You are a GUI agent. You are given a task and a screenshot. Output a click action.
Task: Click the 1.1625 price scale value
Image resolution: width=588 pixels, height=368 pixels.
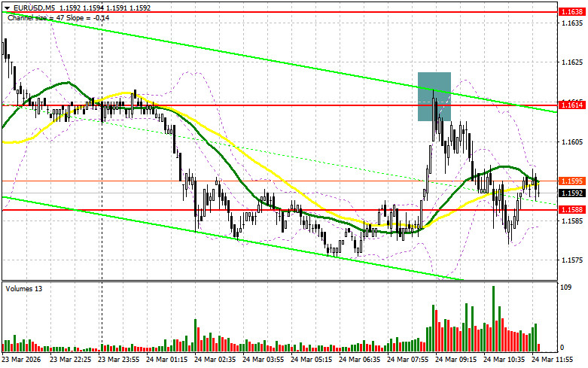(x=572, y=62)
